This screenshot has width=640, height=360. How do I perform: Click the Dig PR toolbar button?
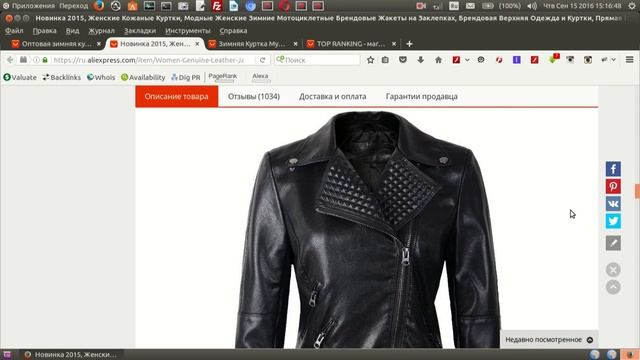[186, 77]
